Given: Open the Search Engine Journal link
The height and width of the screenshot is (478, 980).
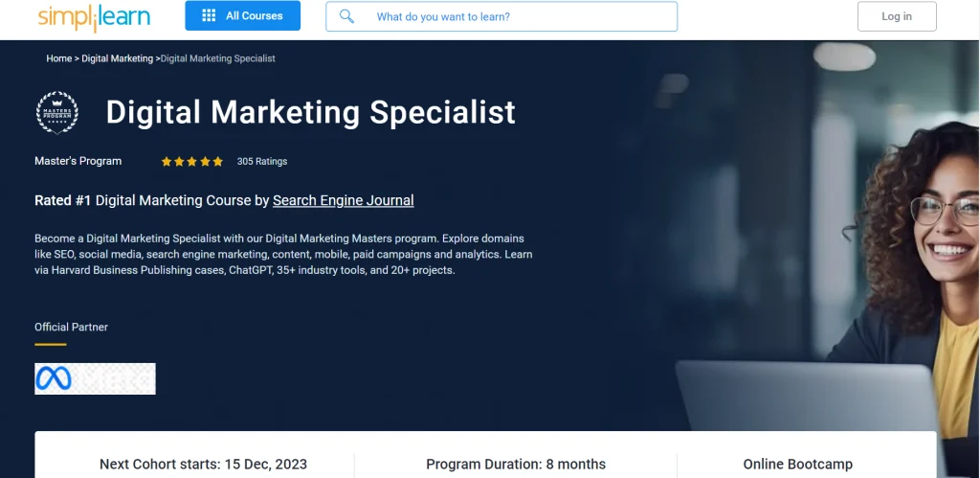Looking at the screenshot, I should click(344, 200).
